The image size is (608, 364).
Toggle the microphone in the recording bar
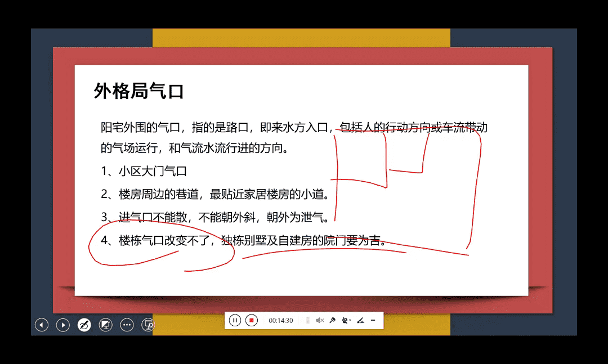333,321
